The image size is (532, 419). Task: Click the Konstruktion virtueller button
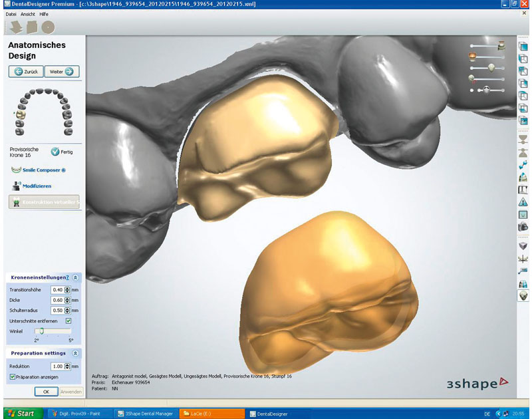[44, 202]
